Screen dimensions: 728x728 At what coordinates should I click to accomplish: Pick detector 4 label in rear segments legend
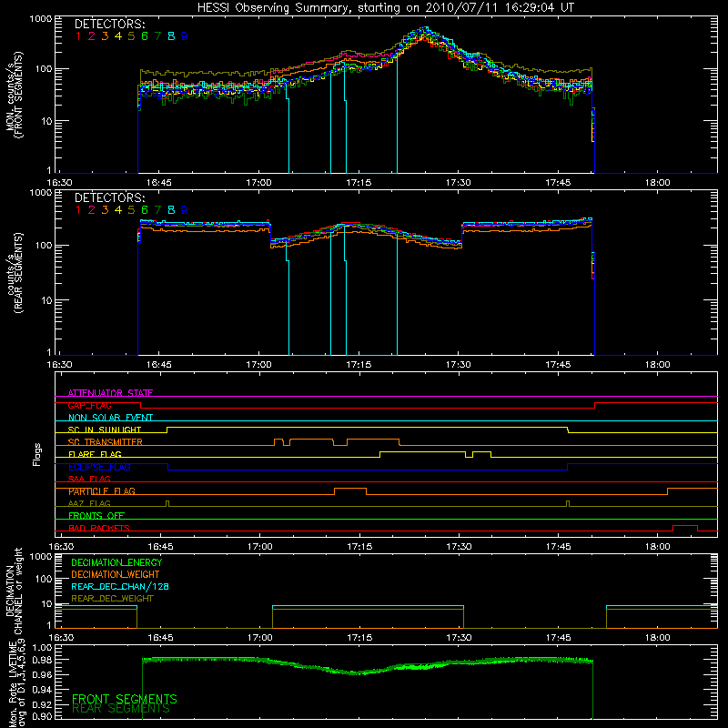pos(118,210)
